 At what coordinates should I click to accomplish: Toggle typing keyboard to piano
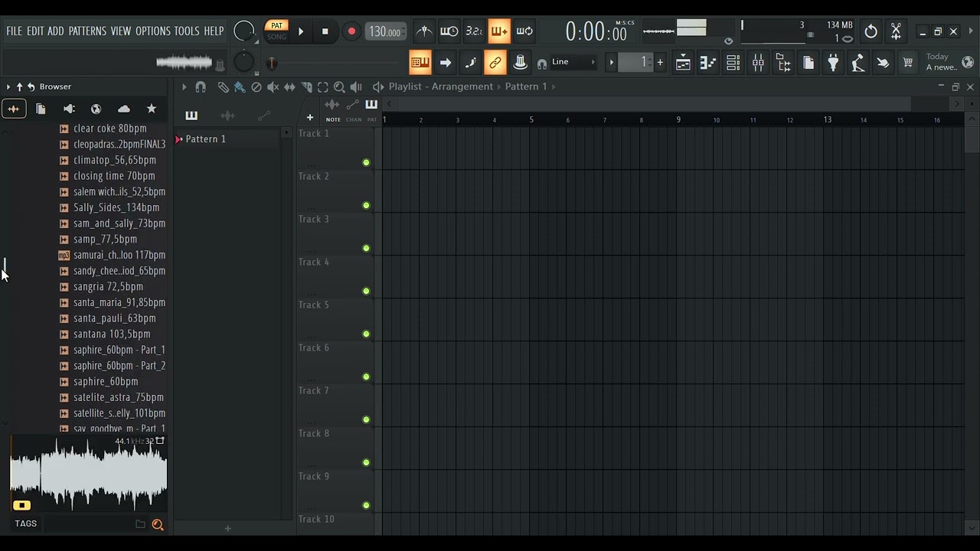click(x=420, y=63)
